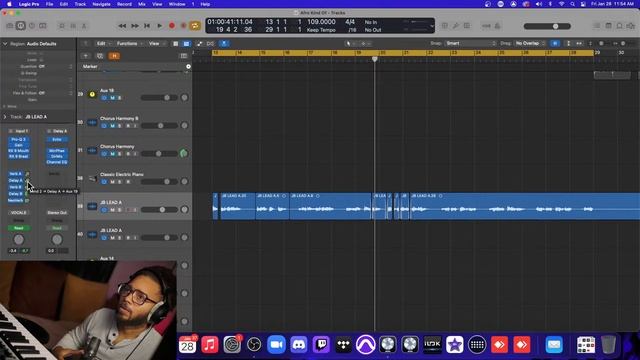Open the Window menu
Screen dimensions: 640x360
[x=177, y=4]
